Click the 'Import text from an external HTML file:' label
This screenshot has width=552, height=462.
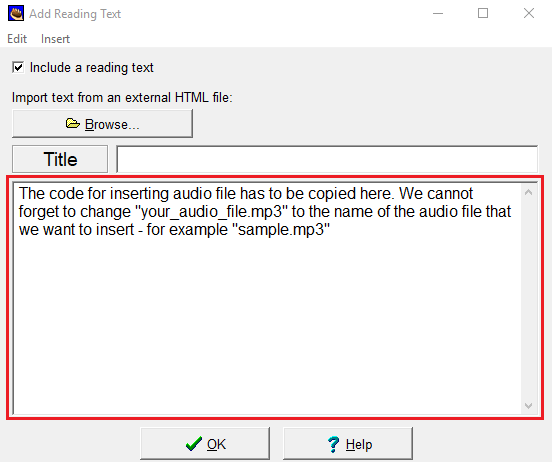[122, 98]
